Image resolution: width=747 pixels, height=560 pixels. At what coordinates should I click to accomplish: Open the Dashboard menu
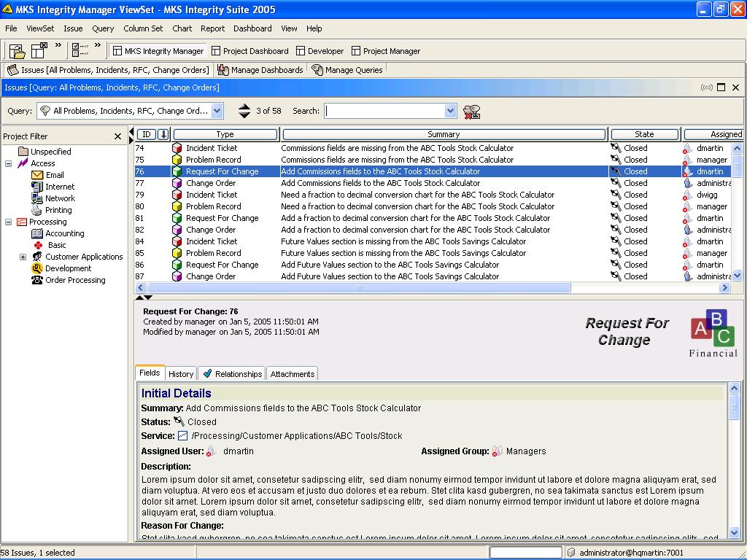click(x=252, y=28)
